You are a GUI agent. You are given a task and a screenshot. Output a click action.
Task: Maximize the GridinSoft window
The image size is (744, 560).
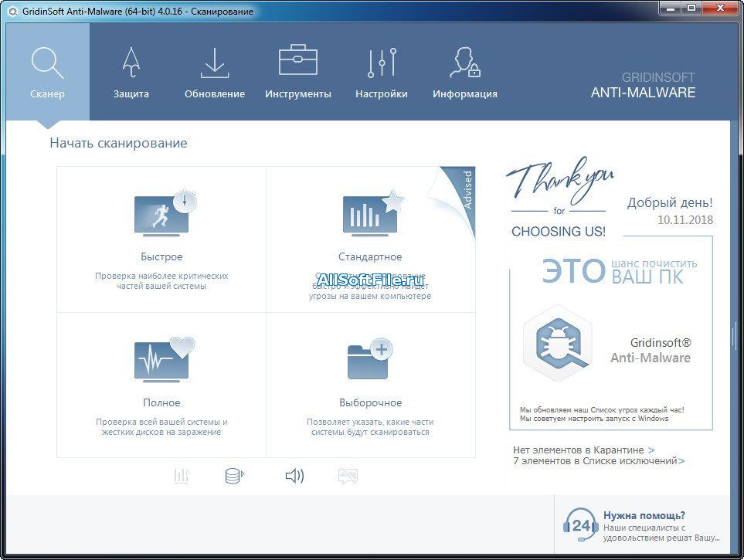click(691, 8)
